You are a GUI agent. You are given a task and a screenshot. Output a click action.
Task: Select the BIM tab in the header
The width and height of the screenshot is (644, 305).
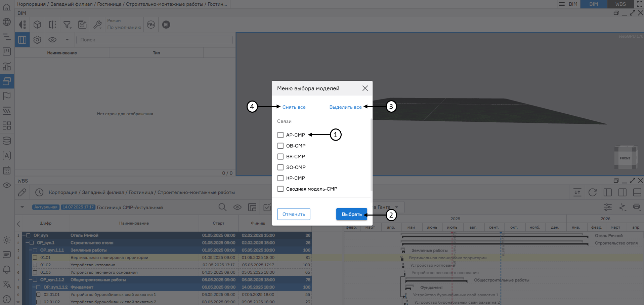(593, 4)
